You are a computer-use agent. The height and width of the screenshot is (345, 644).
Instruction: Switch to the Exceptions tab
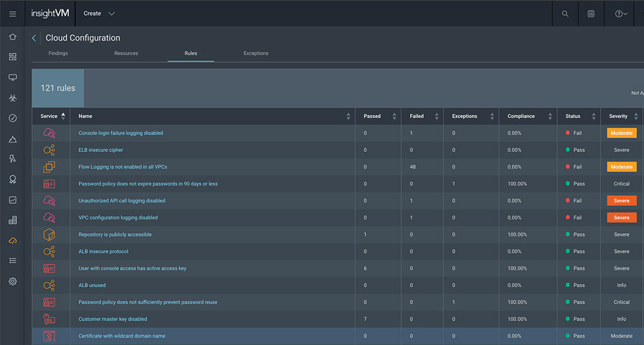256,53
